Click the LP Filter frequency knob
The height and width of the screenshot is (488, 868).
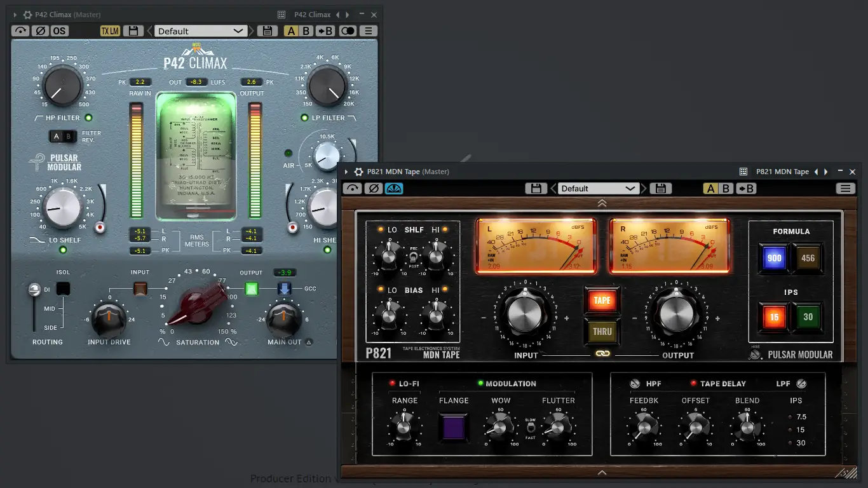pos(328,87)
